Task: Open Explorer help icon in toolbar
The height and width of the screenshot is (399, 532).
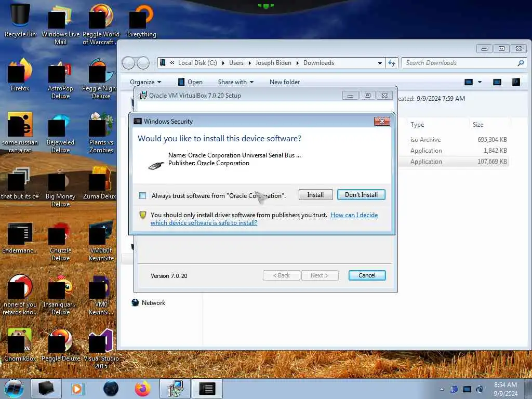Action: 516,82
